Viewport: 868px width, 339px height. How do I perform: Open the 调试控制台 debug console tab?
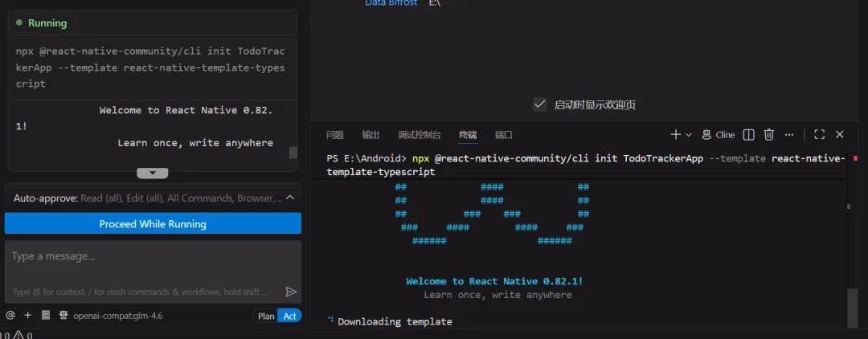click(x=419, y=135)
